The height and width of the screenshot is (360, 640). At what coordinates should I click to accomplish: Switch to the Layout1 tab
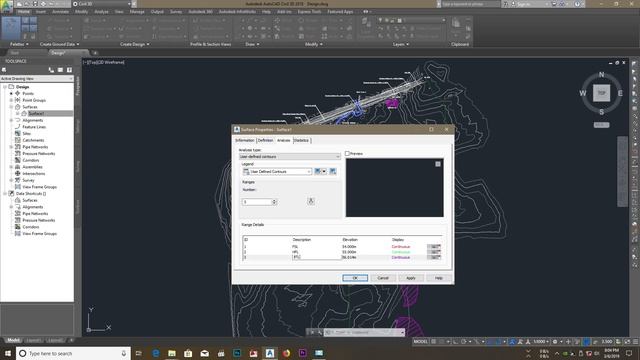click(x=33, y=340)
